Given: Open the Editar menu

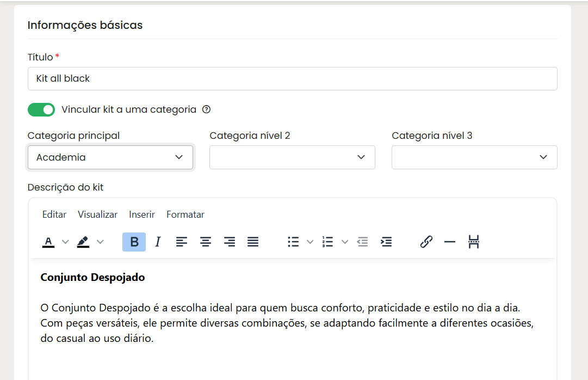Looking at the screenshot, I should (x=54, y=214).
